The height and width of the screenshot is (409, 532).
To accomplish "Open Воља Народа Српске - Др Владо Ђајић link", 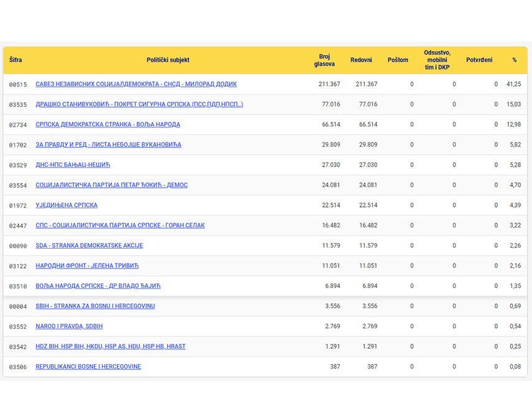I will pyautogui.click(x=98, y=286).
